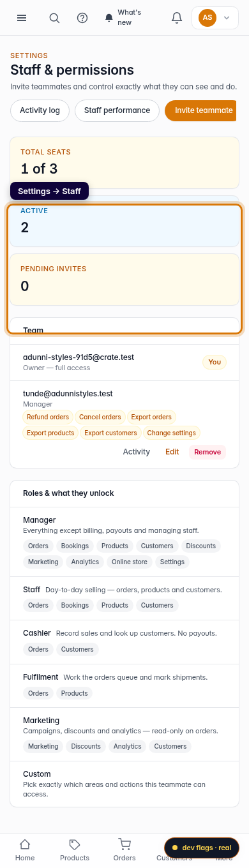Click the Settings tag under Manager
The width and height of the screenshot is (249, 868).
[172, 562]
